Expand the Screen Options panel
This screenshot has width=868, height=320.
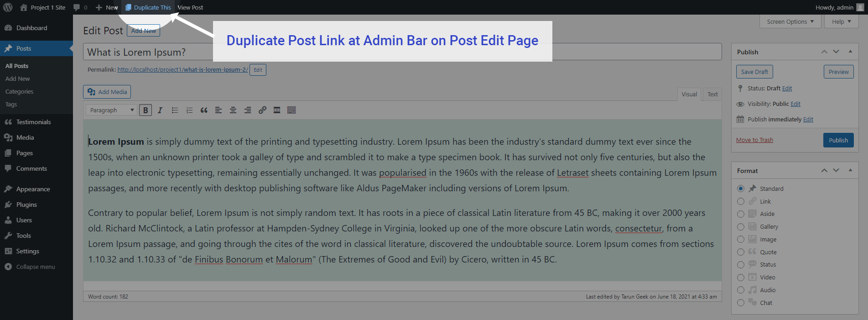790,21
